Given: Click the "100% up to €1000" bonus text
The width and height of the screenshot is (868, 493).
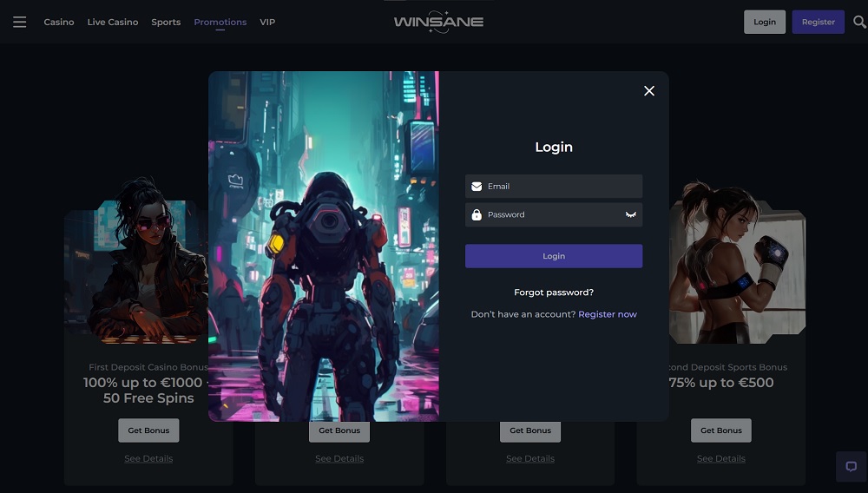Looking at the screenshot, I should coord(143,383).
